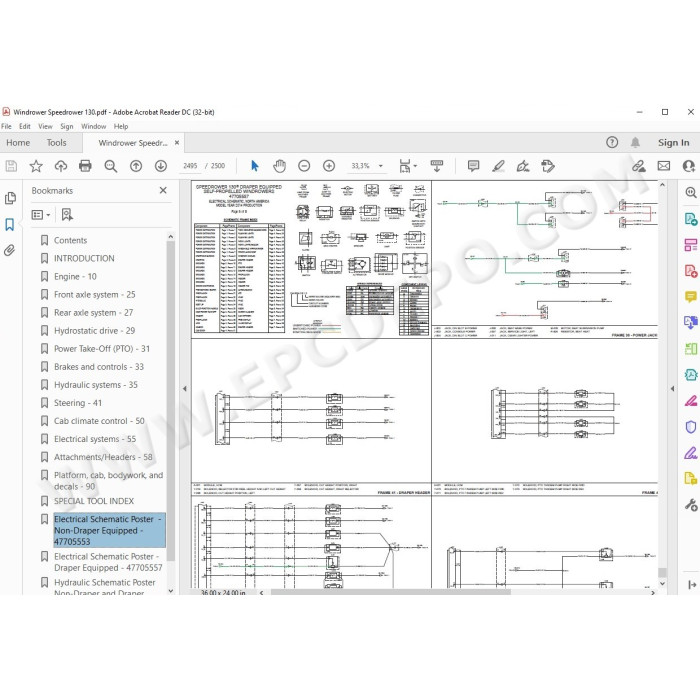Screen dimensions: 700x700
Task: Jump to Front axle system - 25
Action: pos(94,295)
